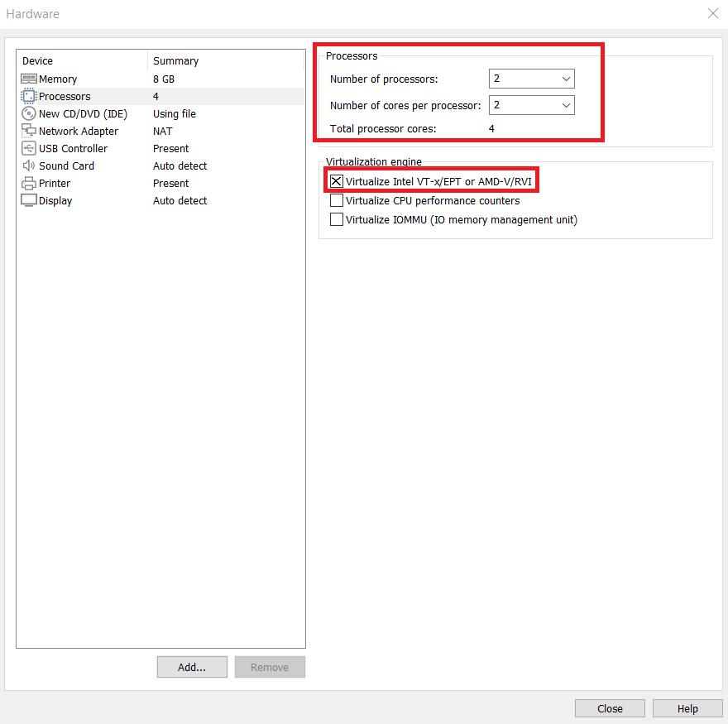The width and height of the screenshot is (728, 724).
Task: Click the Sound Card speaker icon
Action: [29, 165]
